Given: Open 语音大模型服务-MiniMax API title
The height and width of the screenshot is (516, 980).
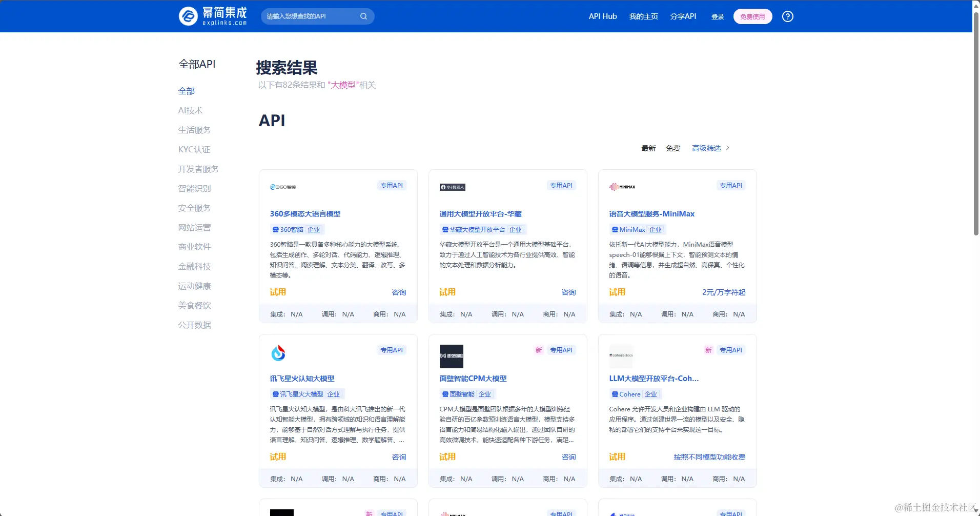Looking at the screenshot, I should tap(651, 214).
